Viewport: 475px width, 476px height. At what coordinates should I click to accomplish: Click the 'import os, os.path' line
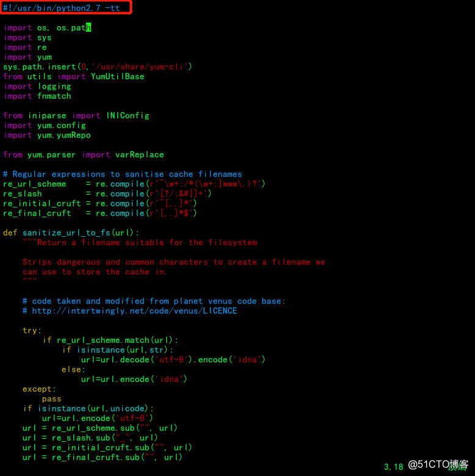pos(47,27)
